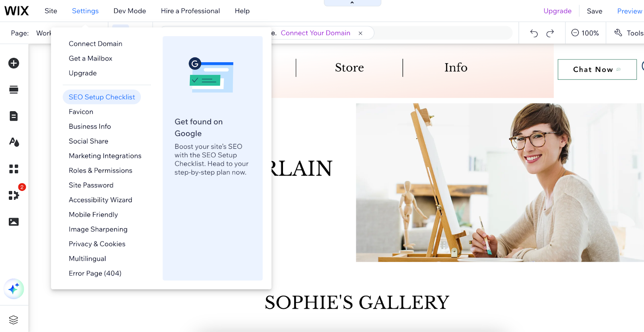Open the Site Design icon with droplet
Screen dimensions: 644x332
click(14, 142)
